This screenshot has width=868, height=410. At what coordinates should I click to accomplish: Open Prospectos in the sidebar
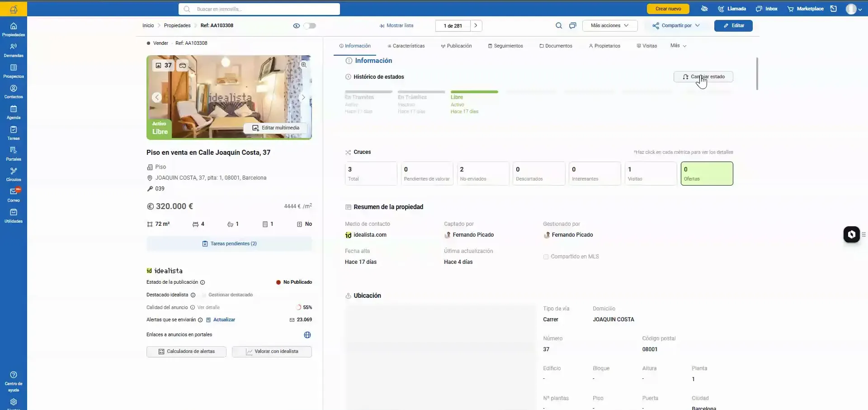coord(14,71)
